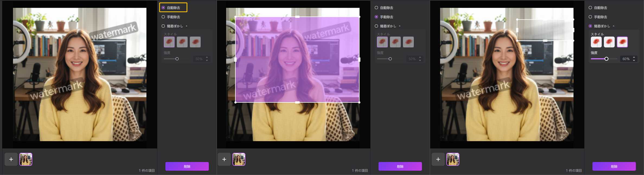Select the image thumbnail in the middle panel

pos(239,159)
